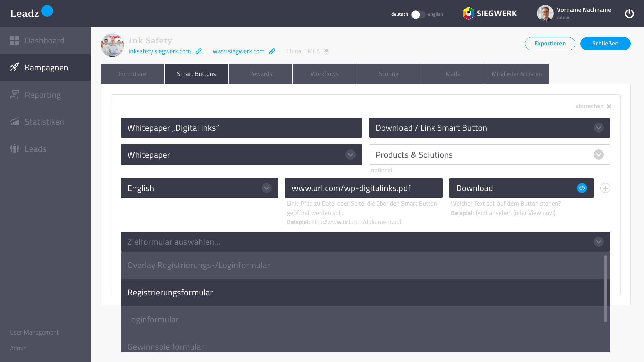Open the Products & Solutions dropdown
The width and height of the screenshot is (644, 362).
click(x=599, y=155)
